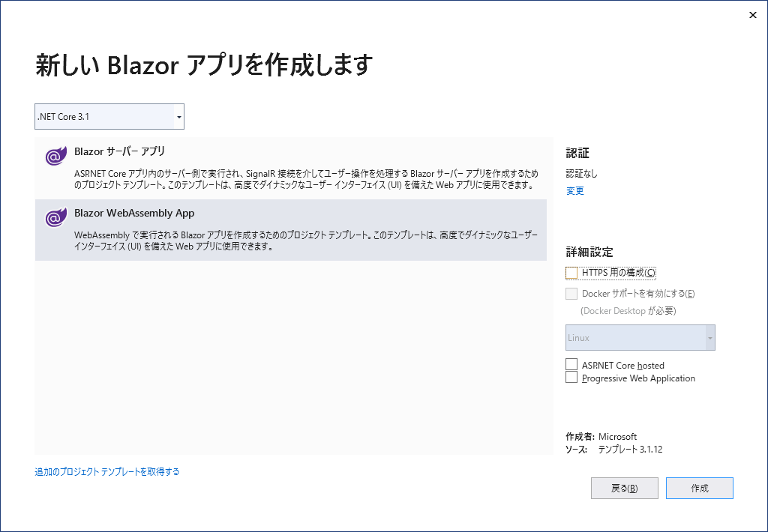Enable the HTTPS 用の構成 checkbox

[x=571, y=273]
